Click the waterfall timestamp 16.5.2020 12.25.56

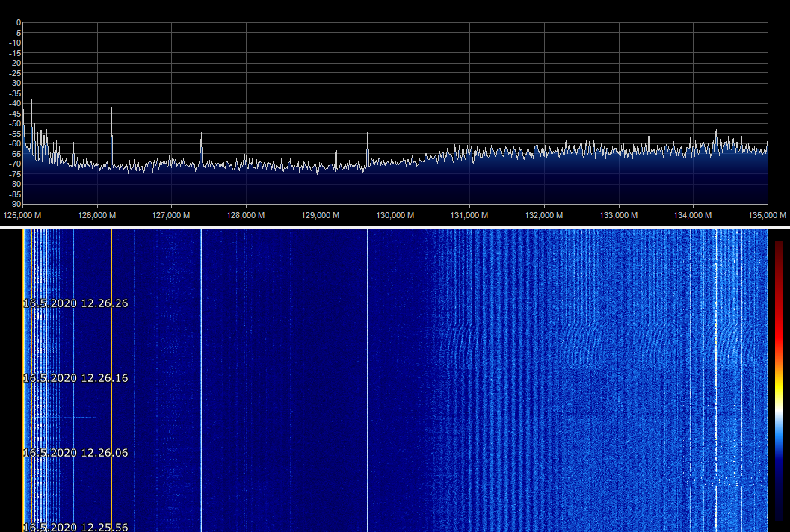[x=76, y=527]
